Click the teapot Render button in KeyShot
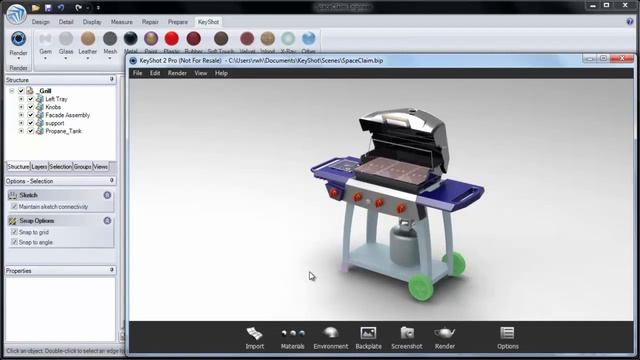The height and width of the screenshot is (360, 640). 444,338
